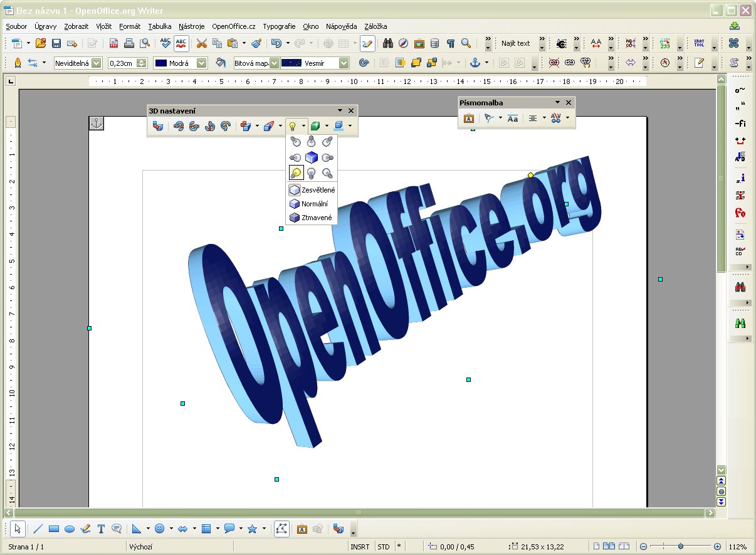Expand the 3D depth dropdown arrow
The width and height of the screenshot is (756, 555).
click(x=257, y=126)
